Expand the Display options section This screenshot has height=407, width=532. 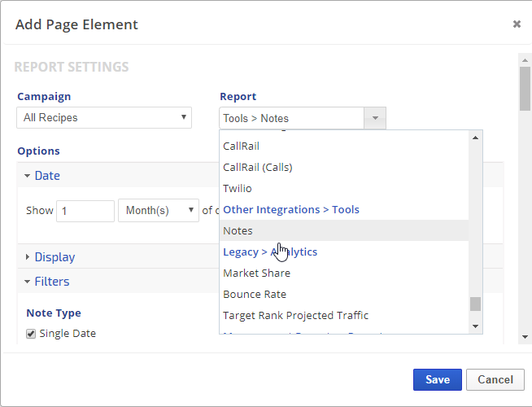click(54, 257)
